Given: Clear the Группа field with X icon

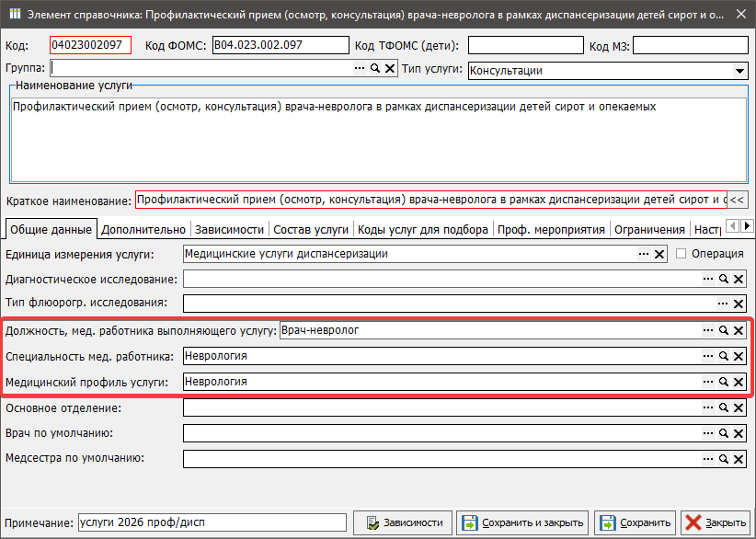Looking at the screenshot, I should tap(390, 68).
